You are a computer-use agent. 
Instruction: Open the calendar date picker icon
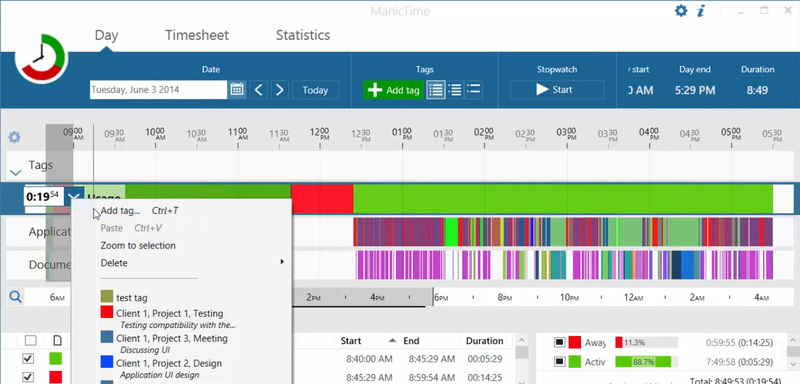coord(237,90)
